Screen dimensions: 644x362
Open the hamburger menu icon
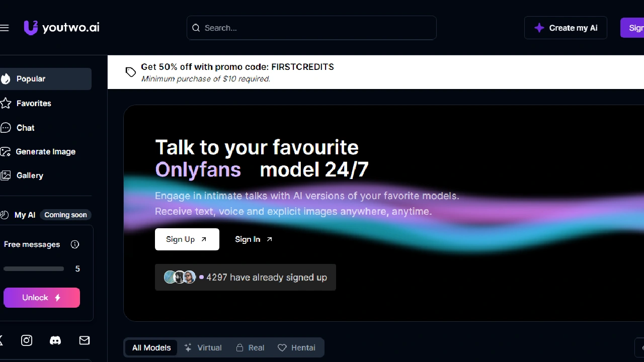point(4,28)
